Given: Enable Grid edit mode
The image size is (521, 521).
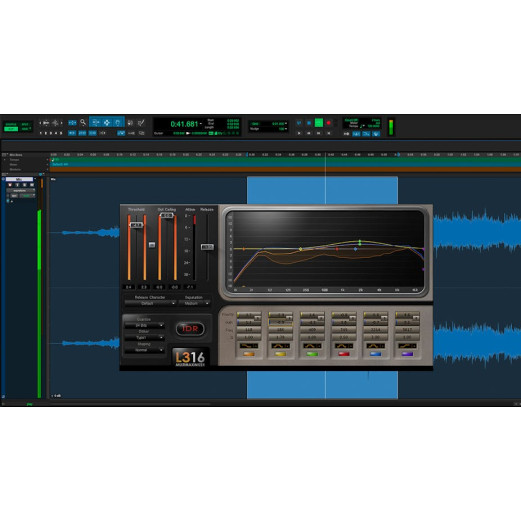Looking at the screenshot, I should (25, 129).
